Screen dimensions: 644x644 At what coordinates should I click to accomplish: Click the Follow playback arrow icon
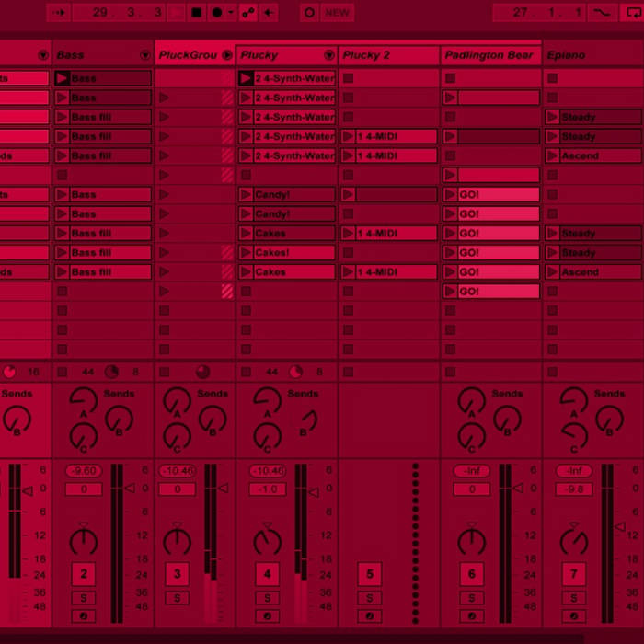tap(58, 13)
